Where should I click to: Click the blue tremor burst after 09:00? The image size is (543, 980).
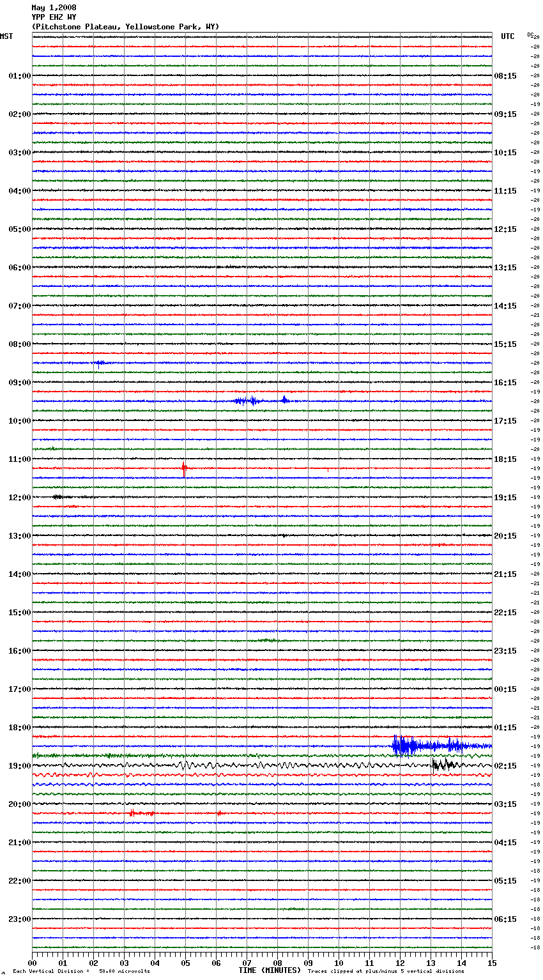247,401
